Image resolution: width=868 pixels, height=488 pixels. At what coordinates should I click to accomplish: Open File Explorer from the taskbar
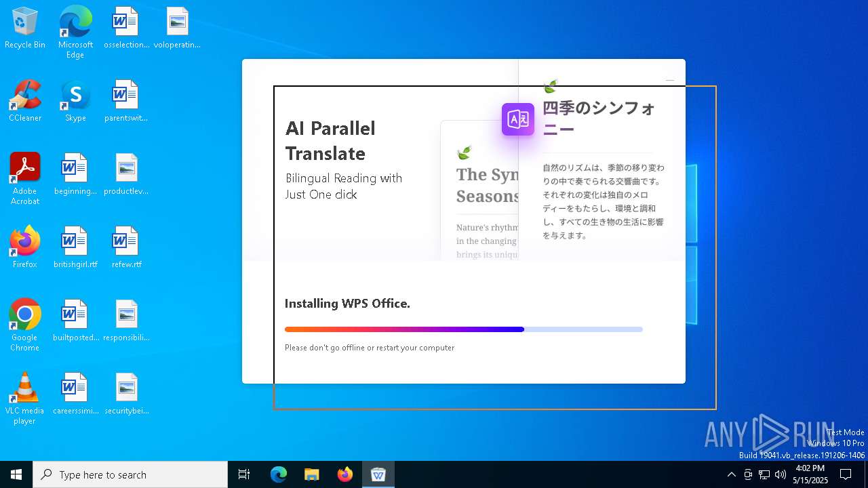[312, 474]
